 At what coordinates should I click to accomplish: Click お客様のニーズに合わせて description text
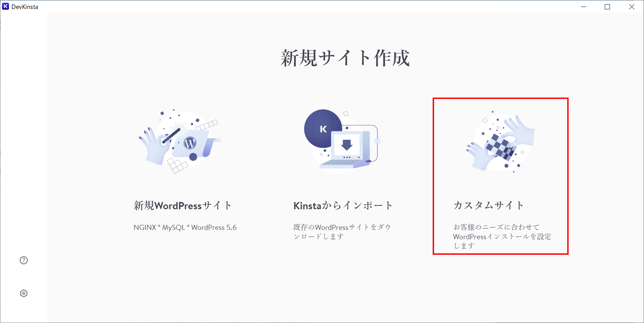coord(496,227)
